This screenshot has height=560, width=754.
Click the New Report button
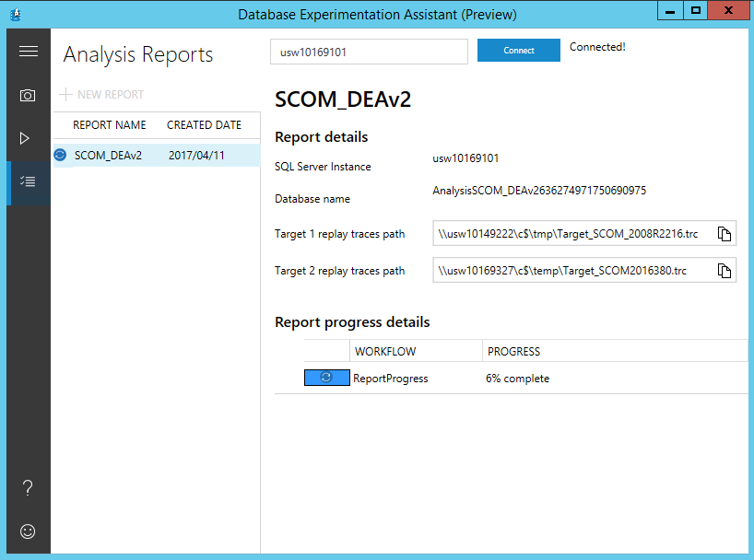[102, 95]
